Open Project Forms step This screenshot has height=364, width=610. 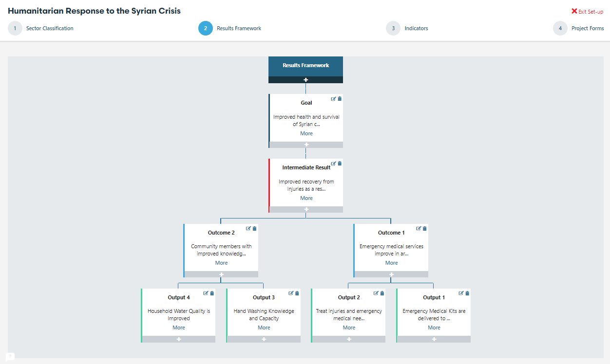pos(587,28)
